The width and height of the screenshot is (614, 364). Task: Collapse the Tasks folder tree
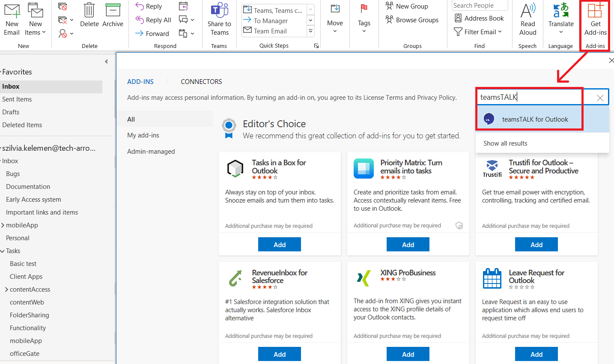[3, 251]
